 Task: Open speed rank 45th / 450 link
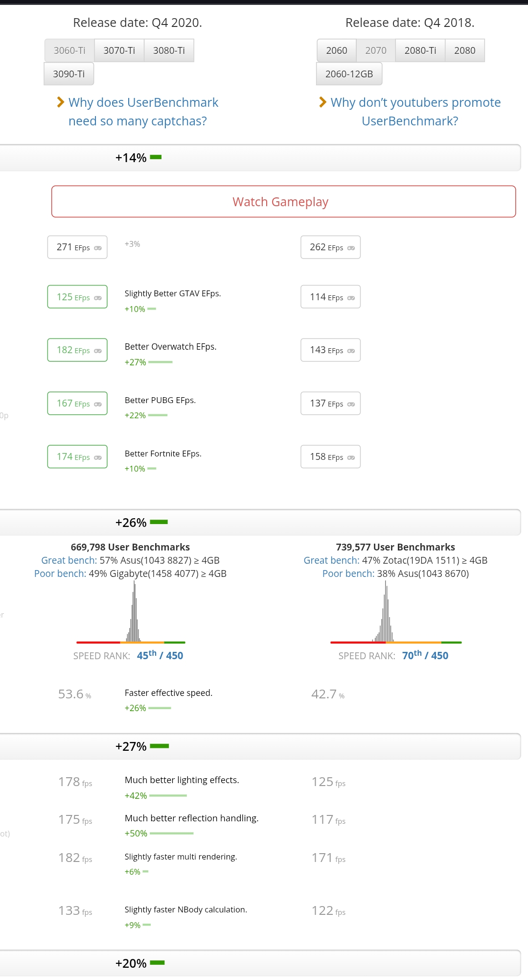tap(160, 655)
